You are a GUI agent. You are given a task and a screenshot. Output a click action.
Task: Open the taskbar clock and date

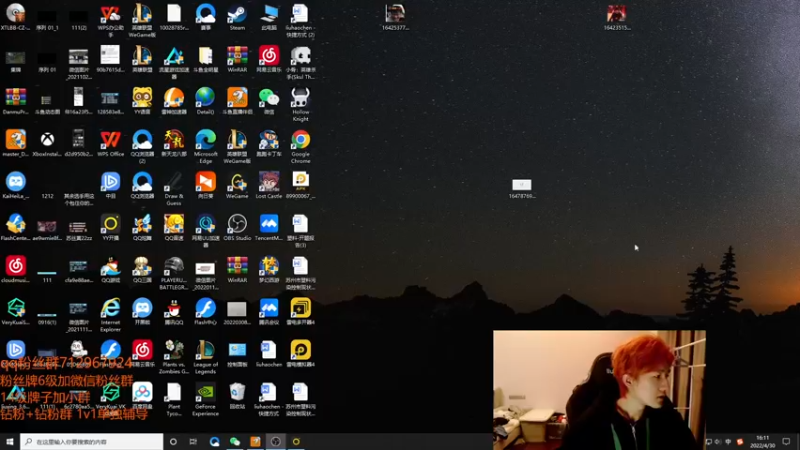tap(763, 442)
